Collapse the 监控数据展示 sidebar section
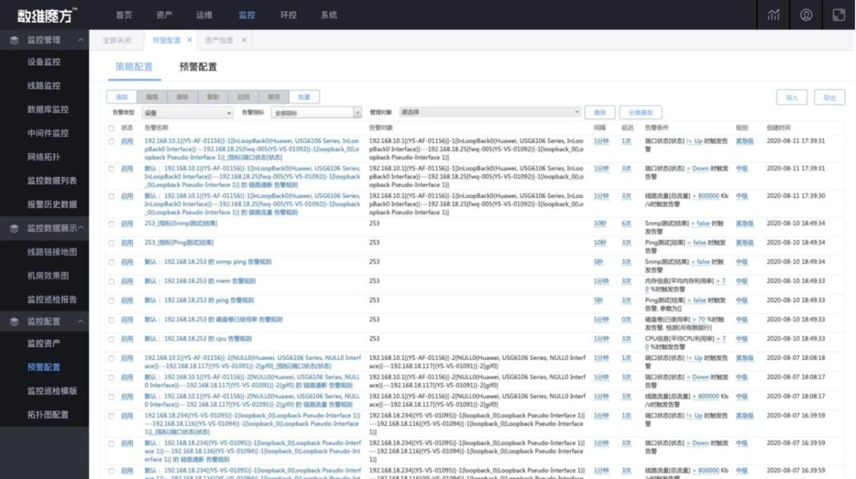 point(81,228)
